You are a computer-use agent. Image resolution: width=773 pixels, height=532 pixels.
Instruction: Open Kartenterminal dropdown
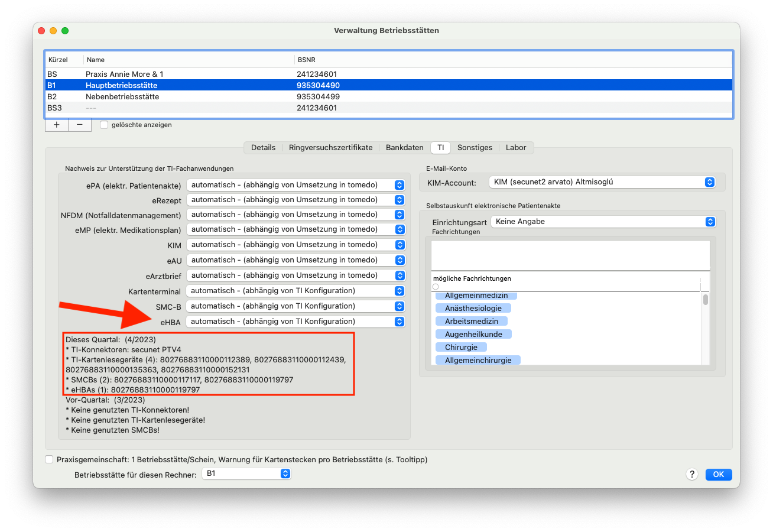[295, 291]
